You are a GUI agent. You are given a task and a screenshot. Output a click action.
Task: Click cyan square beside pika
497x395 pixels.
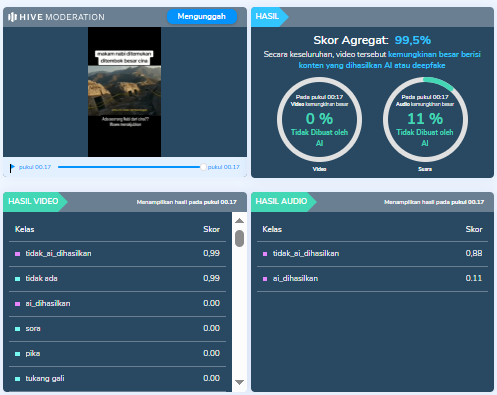pyautogui.click(x=18, y=354)
